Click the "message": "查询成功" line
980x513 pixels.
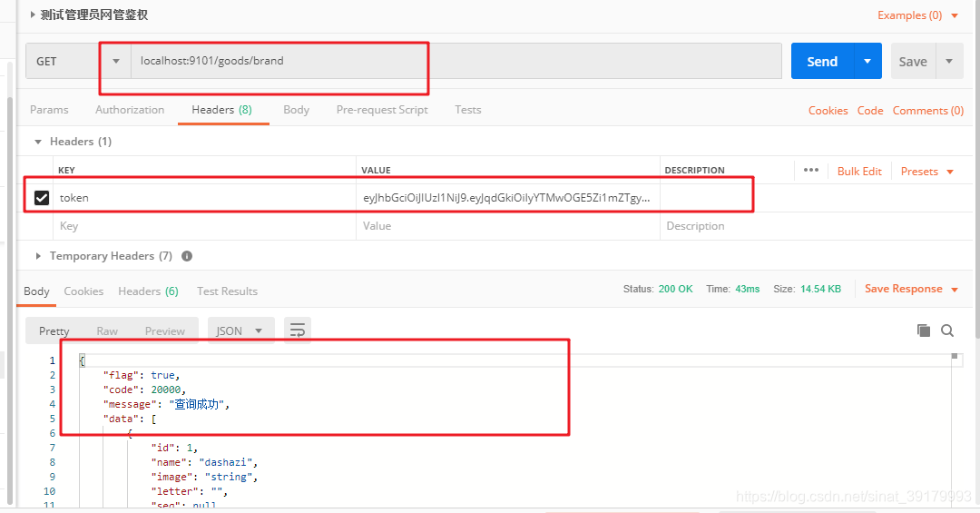pos(166,404)
